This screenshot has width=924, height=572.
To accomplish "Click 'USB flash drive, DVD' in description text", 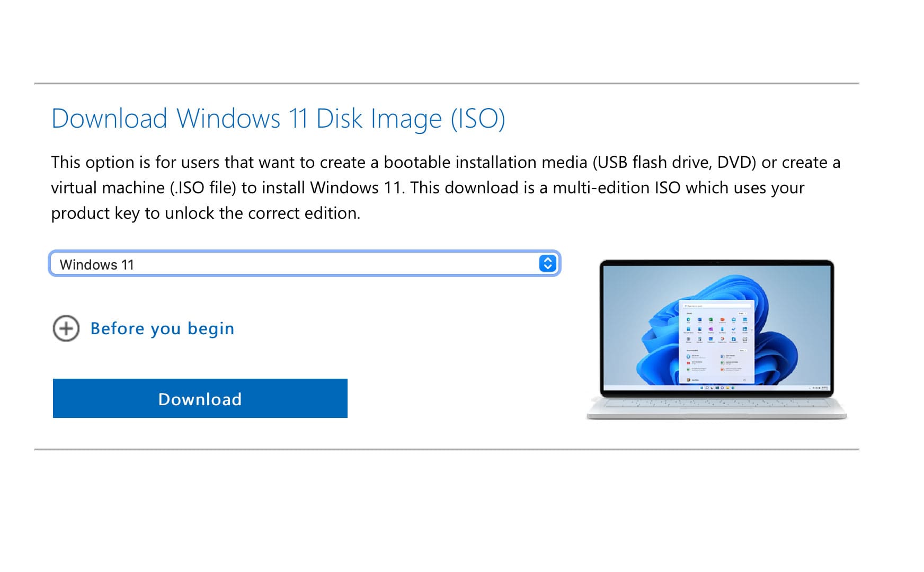I will click(x=674, y=162).
